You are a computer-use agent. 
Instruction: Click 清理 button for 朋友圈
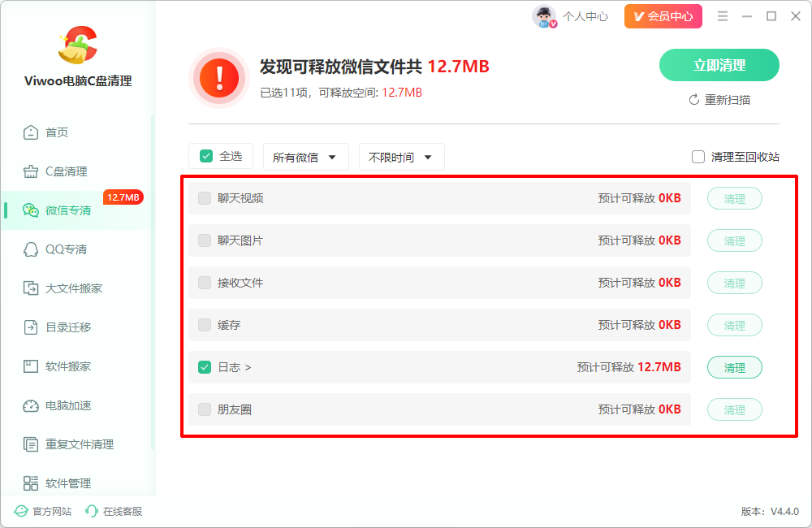(735, 410)
